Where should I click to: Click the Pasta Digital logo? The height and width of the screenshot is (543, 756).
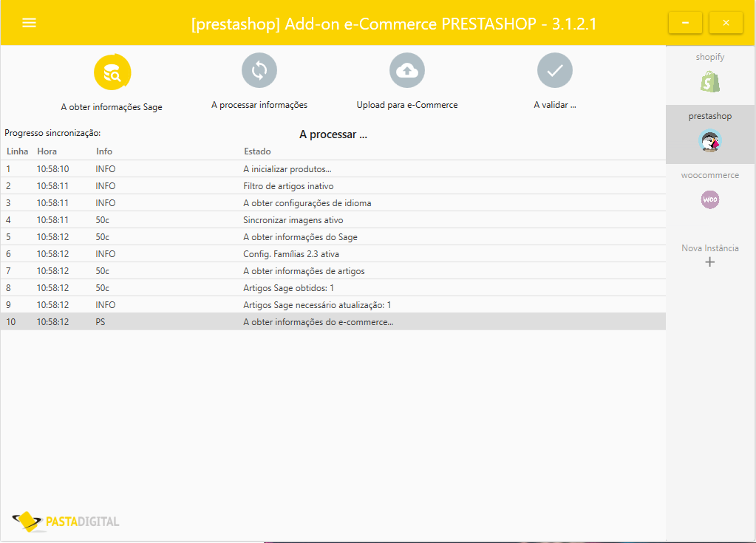[66, 522]
